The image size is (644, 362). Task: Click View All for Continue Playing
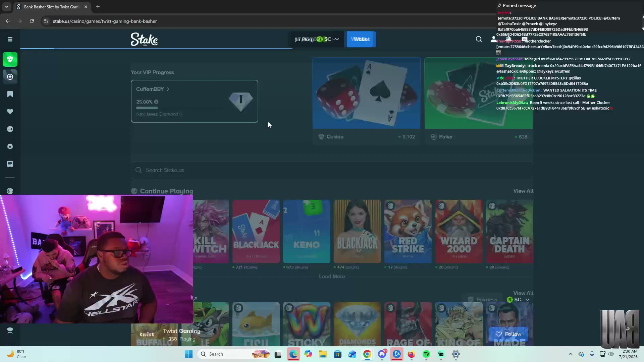(x=523, y=191)
